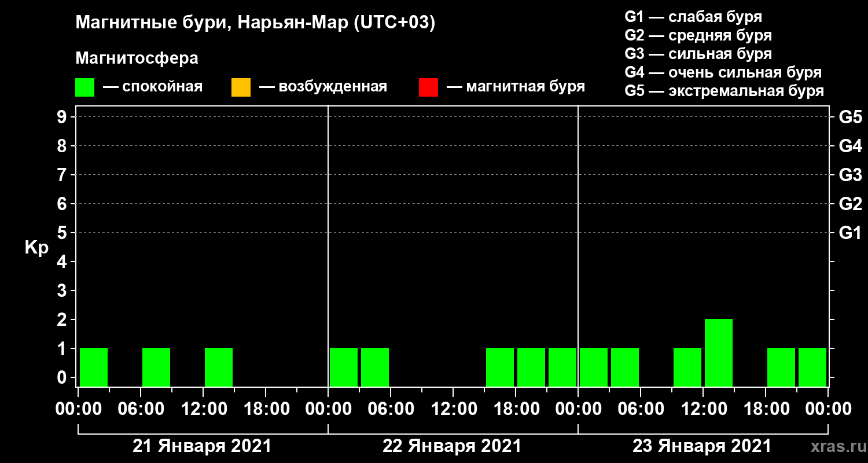
Task: Click the Kp axis value '9'
Action: pyautogui.click(x=63, y=117)
